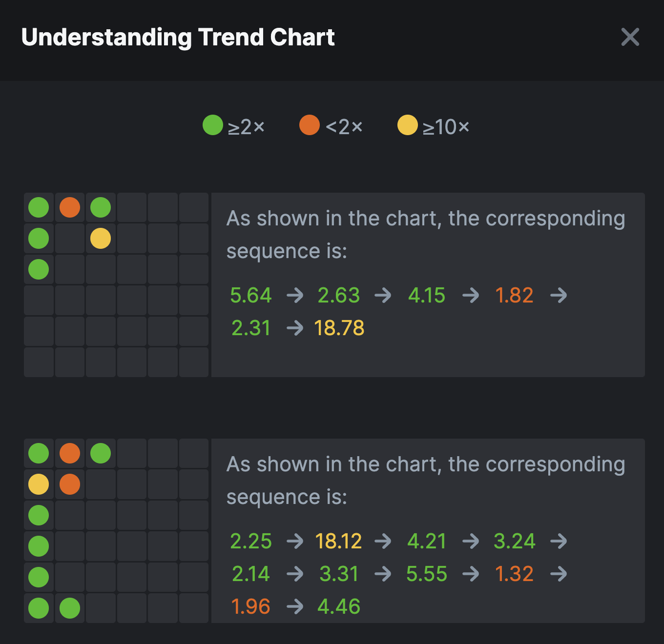Select the orange dot in the first chart grid

click(70, 207)
